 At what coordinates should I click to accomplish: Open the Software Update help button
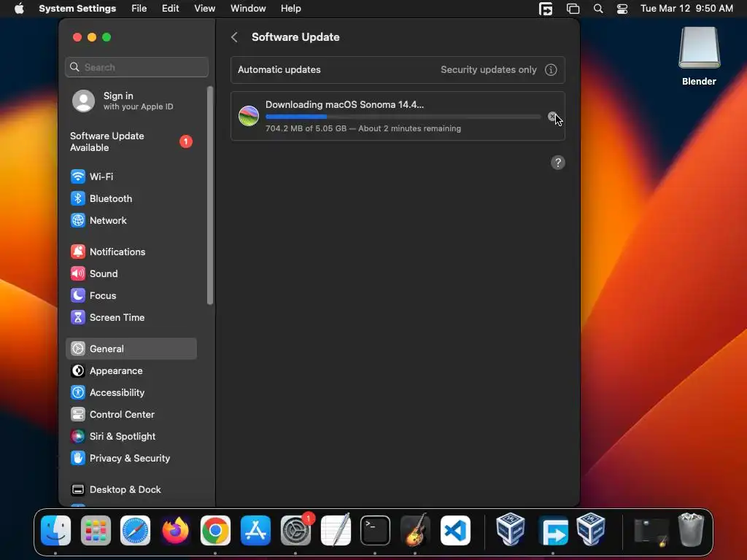coord(558,163)
